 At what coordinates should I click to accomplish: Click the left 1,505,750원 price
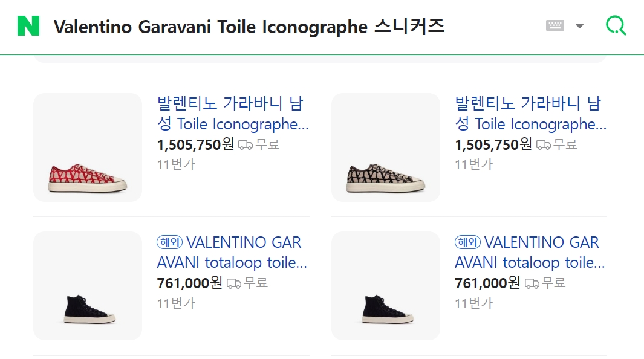(x=195, y=144)
